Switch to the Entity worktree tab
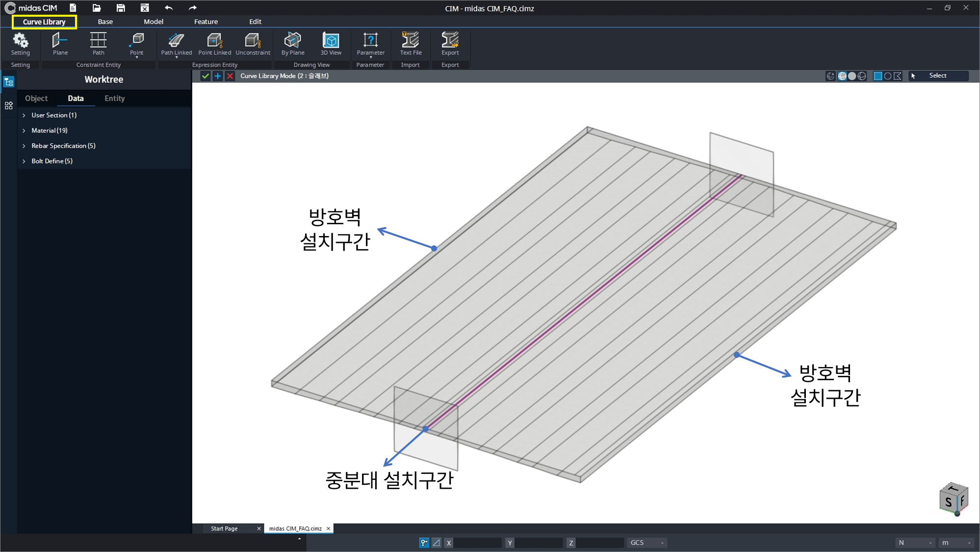 115,99
